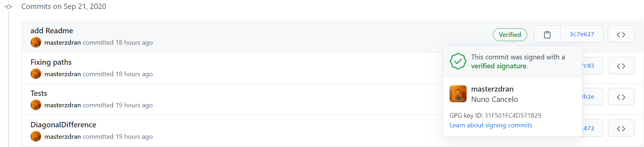The height and width of the screenshot is (147, 644).
Task: Click masterzdran author on Fixing paths
Action: click(63, 74)
